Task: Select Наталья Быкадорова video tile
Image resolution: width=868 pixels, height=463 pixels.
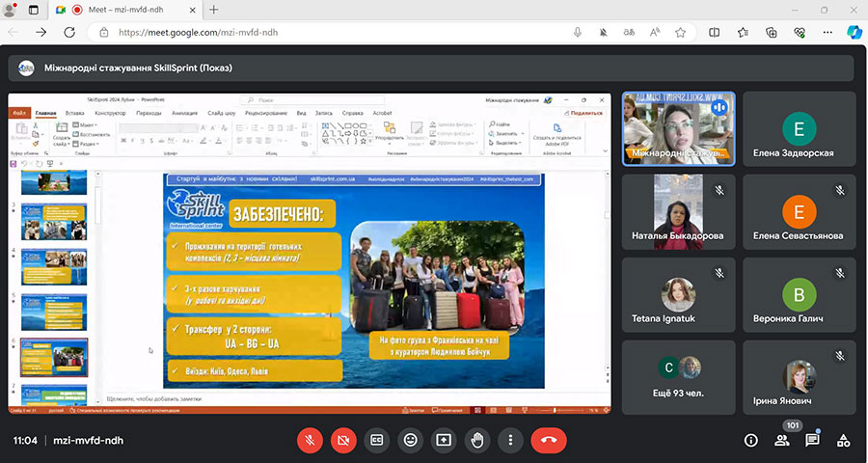Action: point(679,212)
